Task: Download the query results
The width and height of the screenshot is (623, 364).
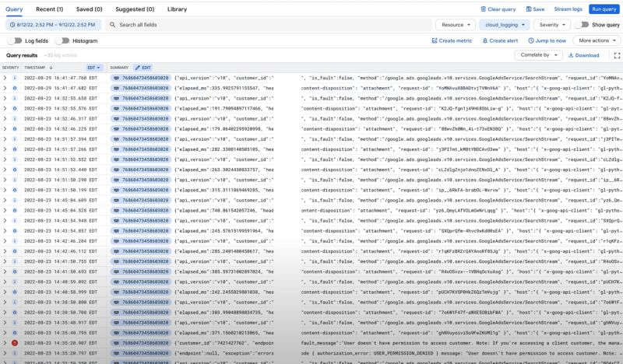Action: (583, 55)
